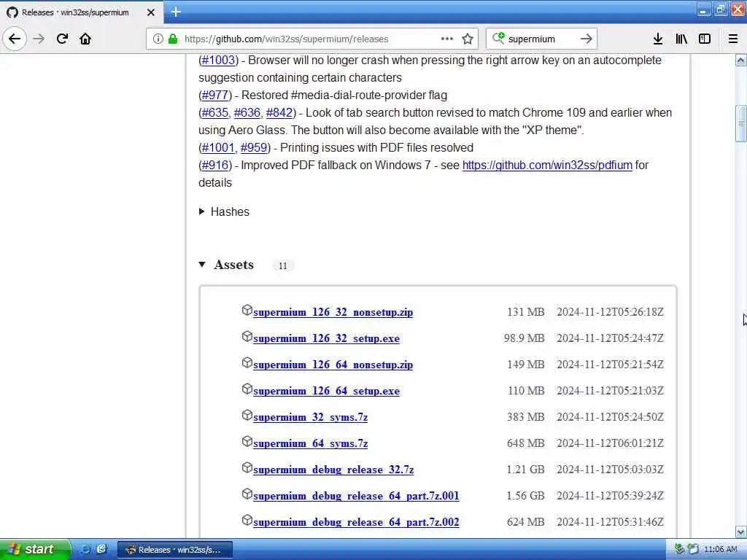747x560 pixels.
Task: Download supermium_126_32_nonsetup.zip
Action: click(x=333, y=312)
